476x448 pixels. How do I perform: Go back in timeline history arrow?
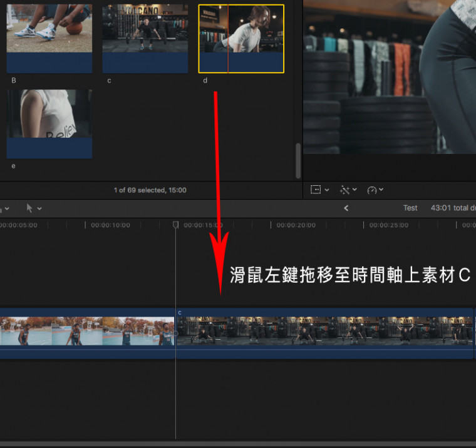click(346, 208)
